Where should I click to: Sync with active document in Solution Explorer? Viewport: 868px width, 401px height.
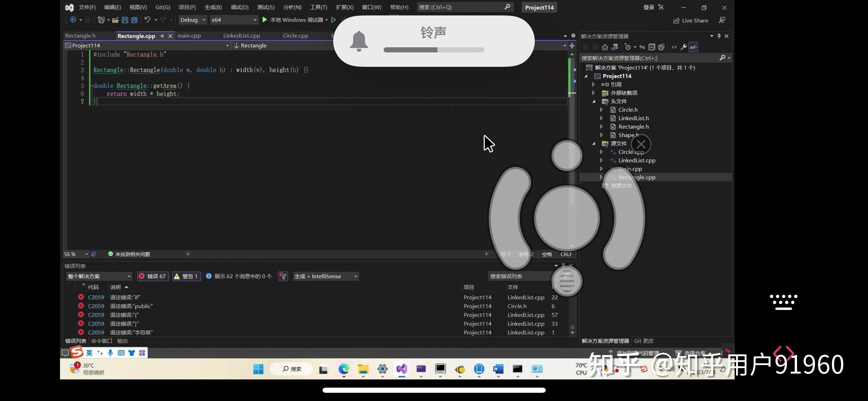pyautogui.click(x=642, y=47)
